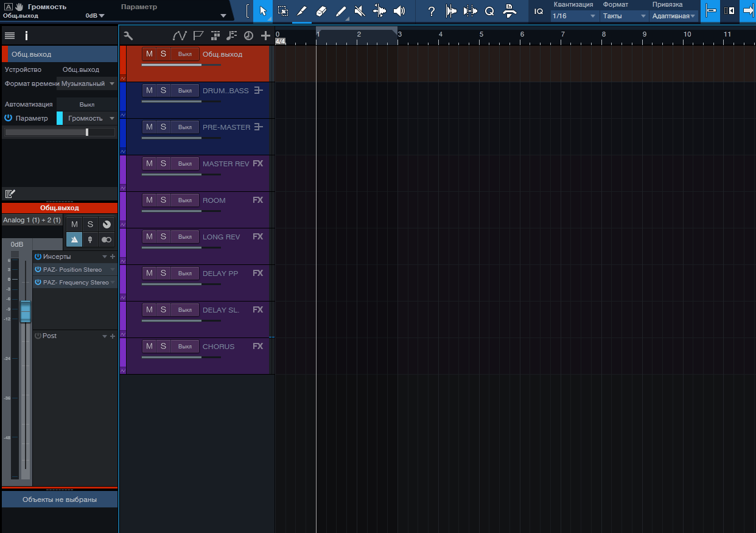This screenshot has width=756, height=533.
Task: Open marker track flag icon
Action: tap(198, 35)
